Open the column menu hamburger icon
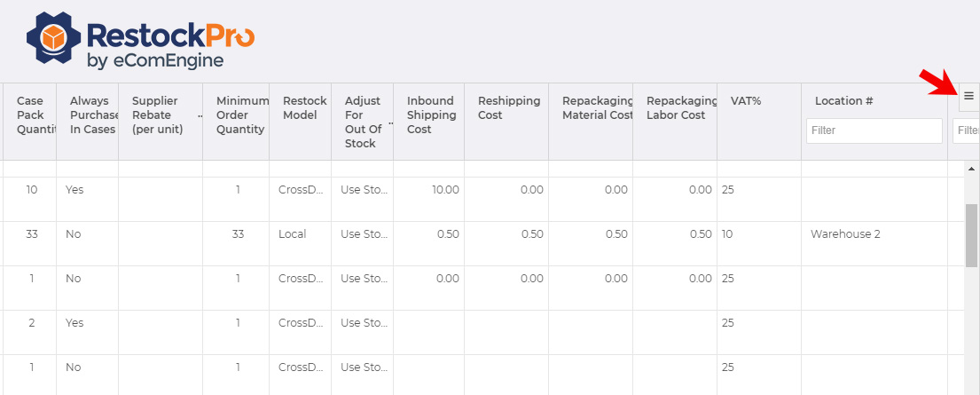Screen dimensions: 980x395 (x=968, y=96)
